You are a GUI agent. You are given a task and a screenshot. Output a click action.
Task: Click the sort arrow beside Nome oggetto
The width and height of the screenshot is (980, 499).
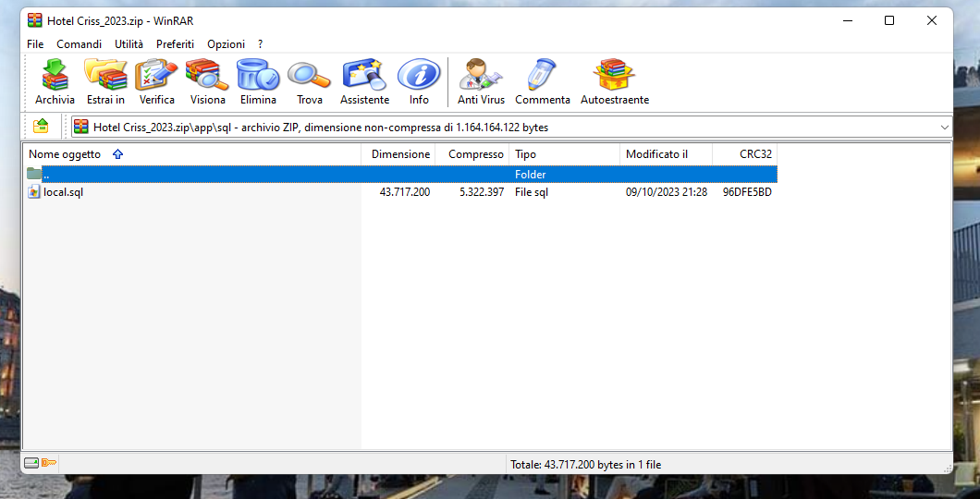pyautogui.click(x=118, y=154)
